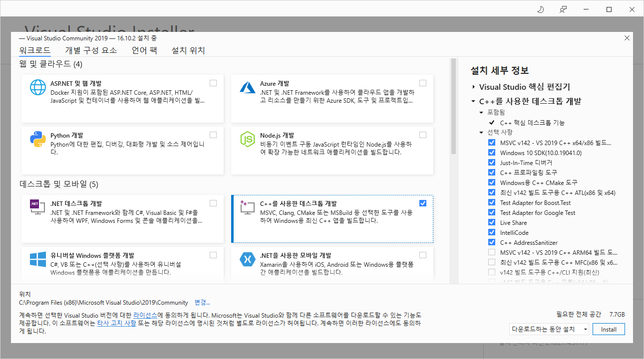The height and width of the screenshot is (359, 644).
Task: Uncheck the C++ desktop development workload
Action: 423,203
